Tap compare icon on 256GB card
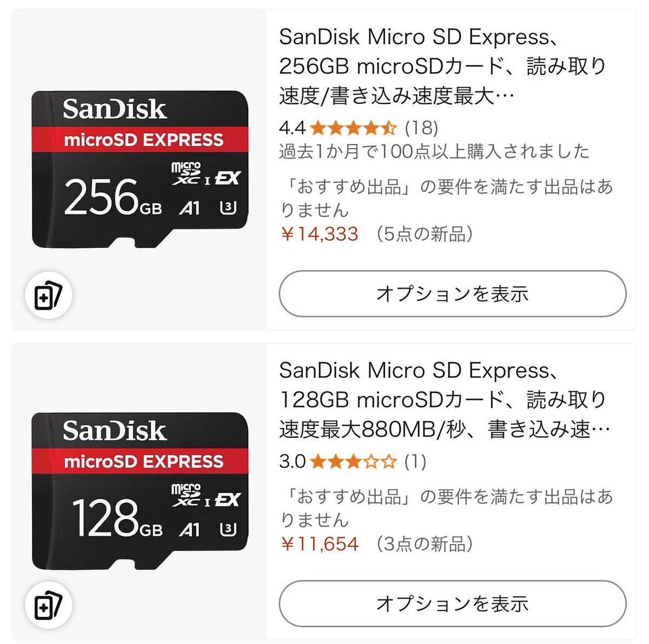The height and width of the screenshot is (644, 649). (x=49, y=295)
